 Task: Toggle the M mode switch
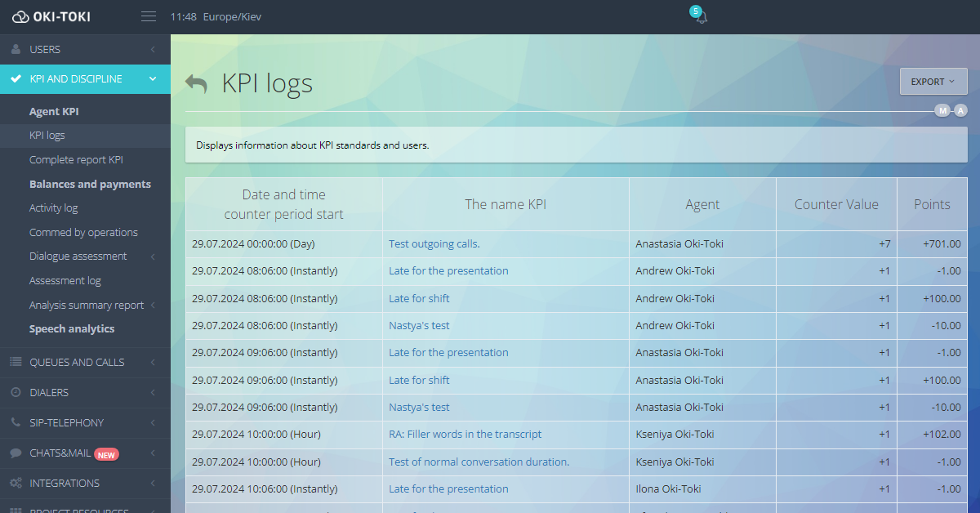pyautogui.click(x=942, y=111)
